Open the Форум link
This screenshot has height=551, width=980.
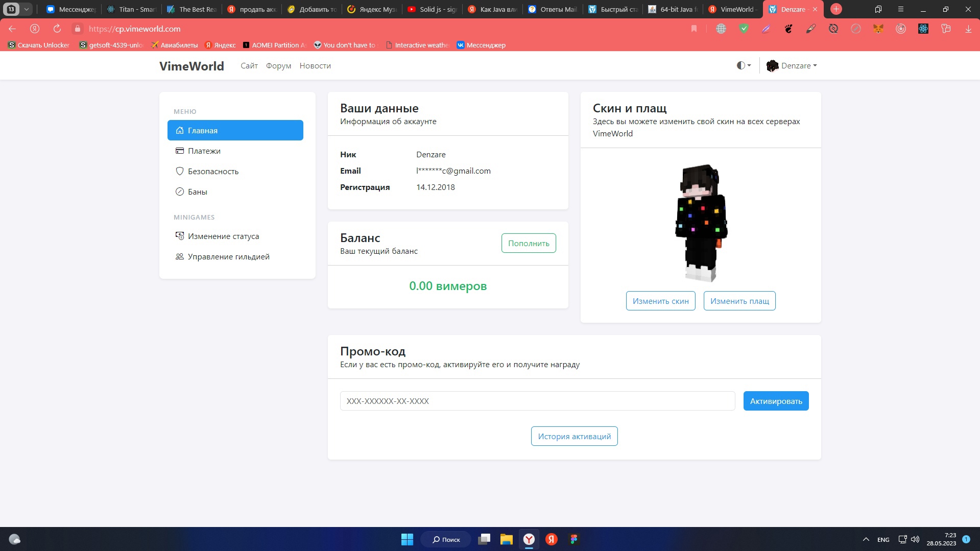278,65
